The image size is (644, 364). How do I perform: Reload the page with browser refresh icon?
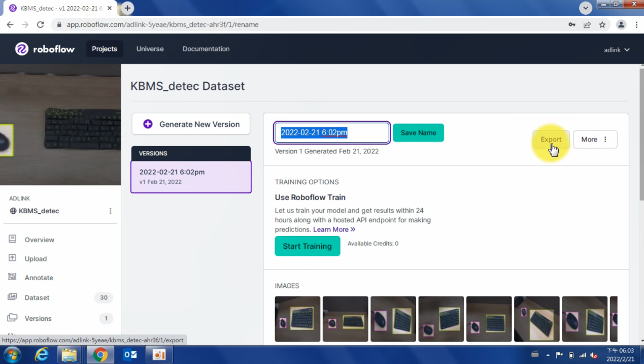coord(41,24)
